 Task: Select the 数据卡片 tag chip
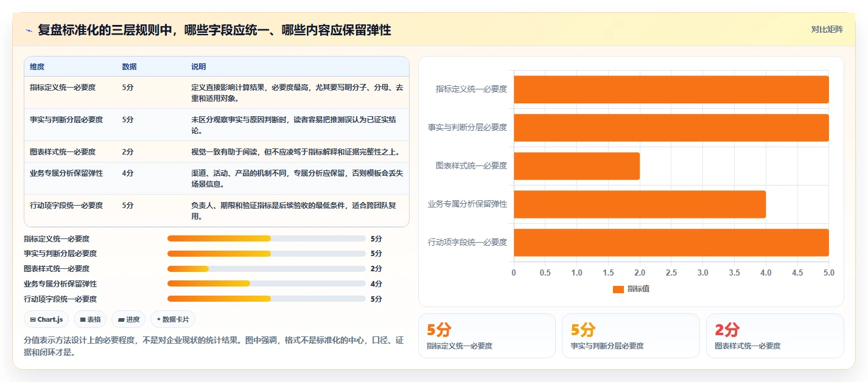(x=173, y=319)
